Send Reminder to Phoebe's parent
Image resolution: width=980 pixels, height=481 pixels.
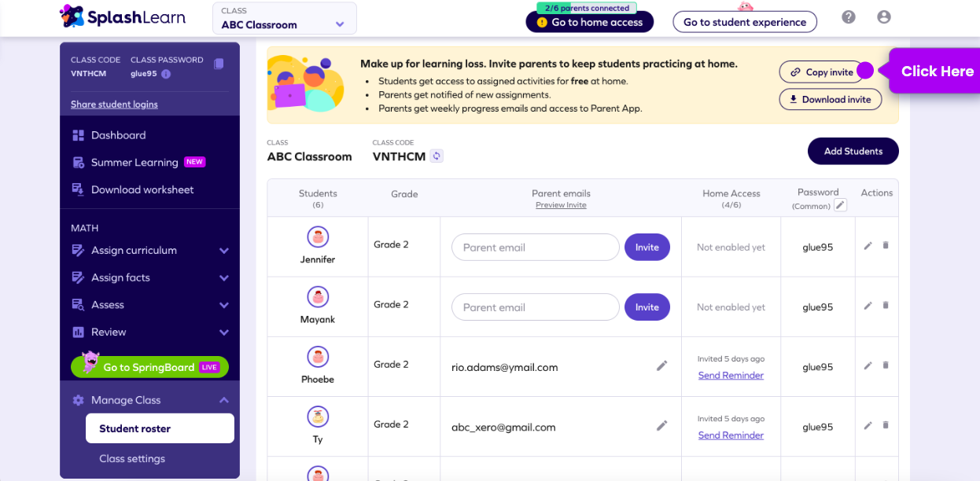[731, 376]
